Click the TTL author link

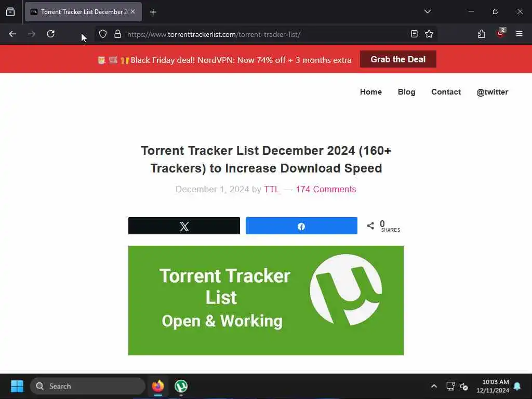pyautogui.click(x=272, y=189)
